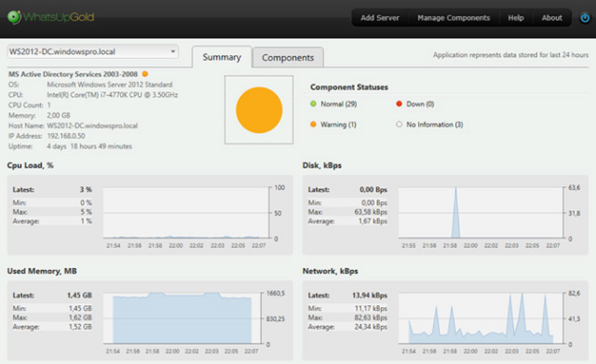
Task: Click the Disk, kBps heading
Action: pos(322,165)
